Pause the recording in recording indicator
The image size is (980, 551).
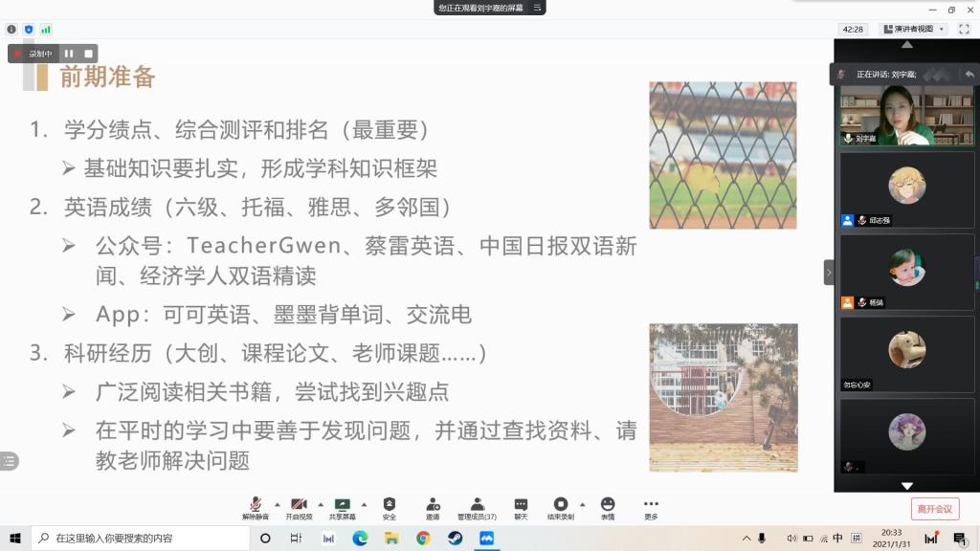pos(69,54)
